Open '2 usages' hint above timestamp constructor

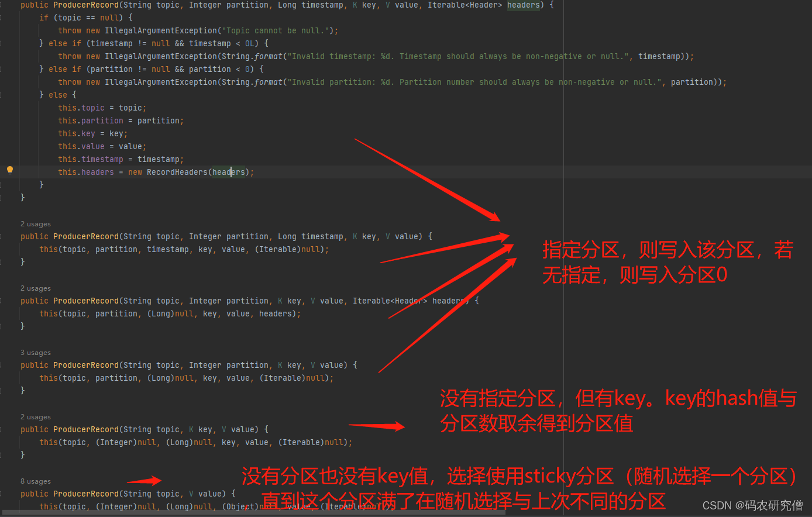coord(36,224)
